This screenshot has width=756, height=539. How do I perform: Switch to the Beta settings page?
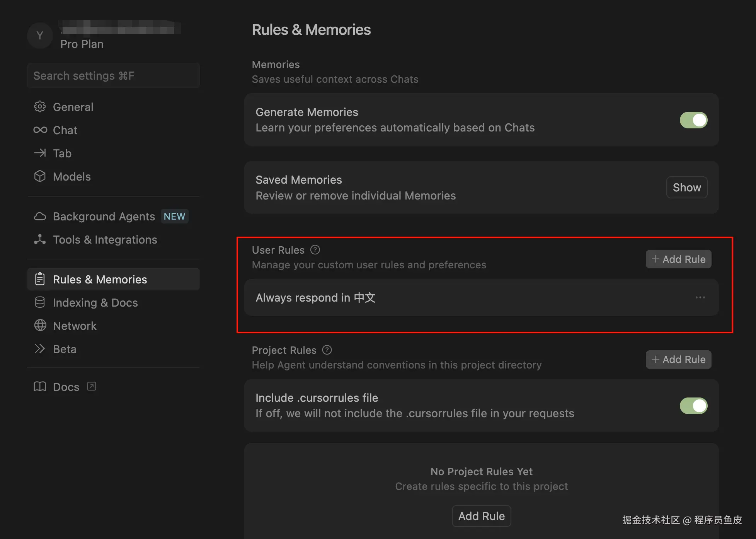pyautogui.click(x=64, y=349)
